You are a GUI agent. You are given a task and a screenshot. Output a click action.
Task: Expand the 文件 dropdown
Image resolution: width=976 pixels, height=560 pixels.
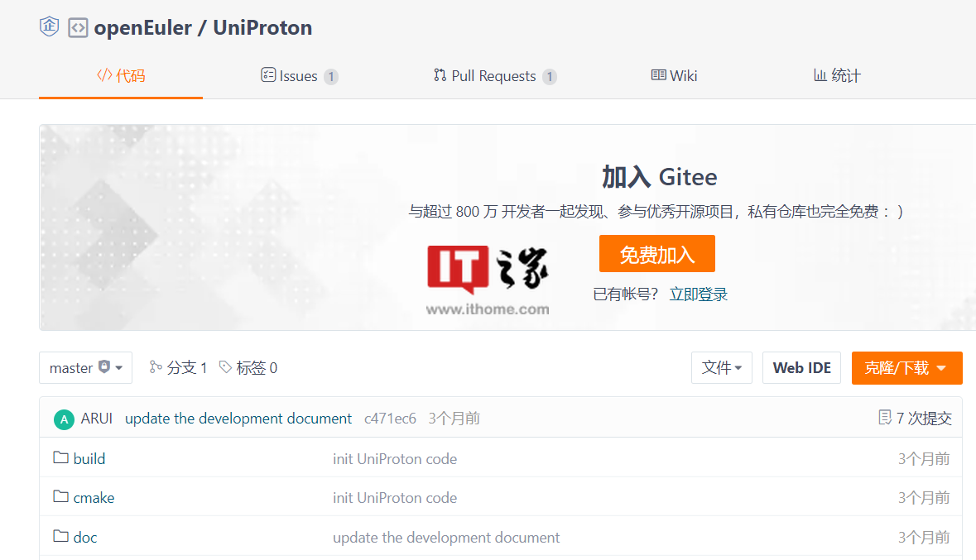click(x=721, y=368)
